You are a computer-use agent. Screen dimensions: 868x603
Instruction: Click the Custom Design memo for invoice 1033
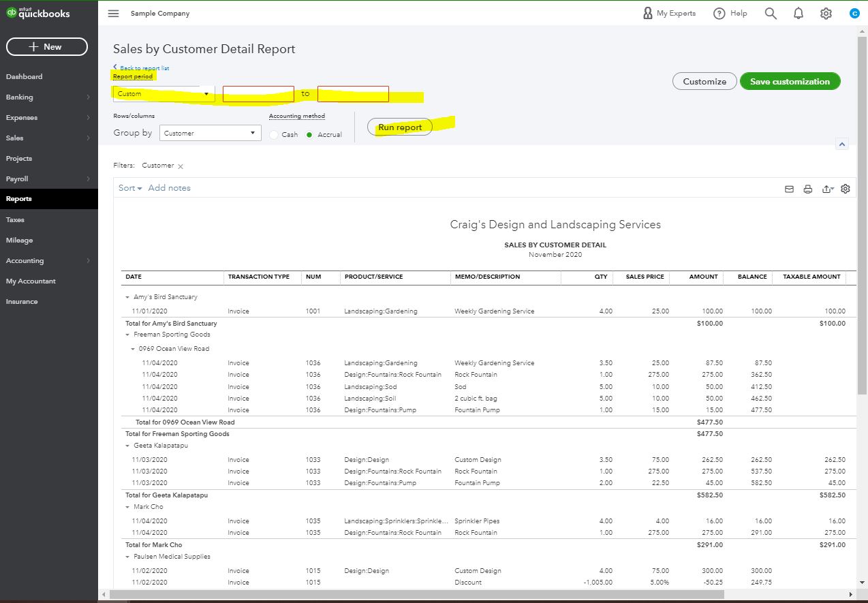[x=478, y=460]
